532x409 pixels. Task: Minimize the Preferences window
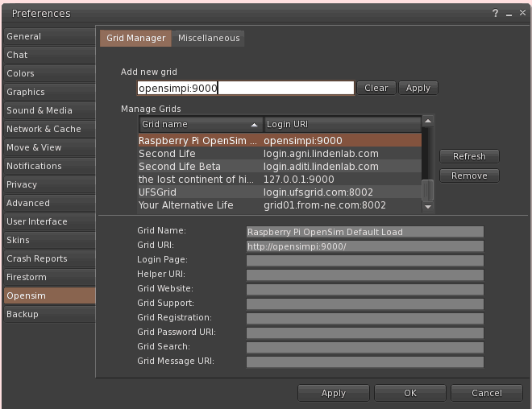509,14
